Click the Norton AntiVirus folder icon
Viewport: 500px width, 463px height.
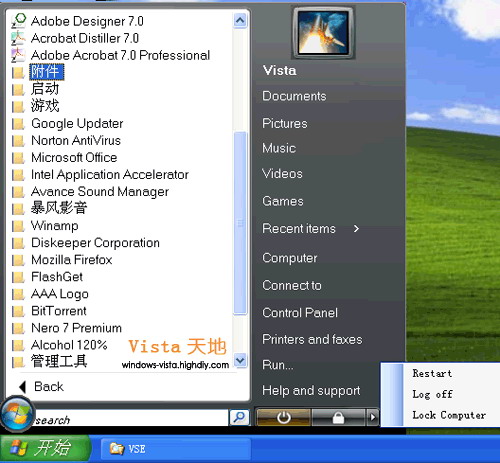coord(18,141)
